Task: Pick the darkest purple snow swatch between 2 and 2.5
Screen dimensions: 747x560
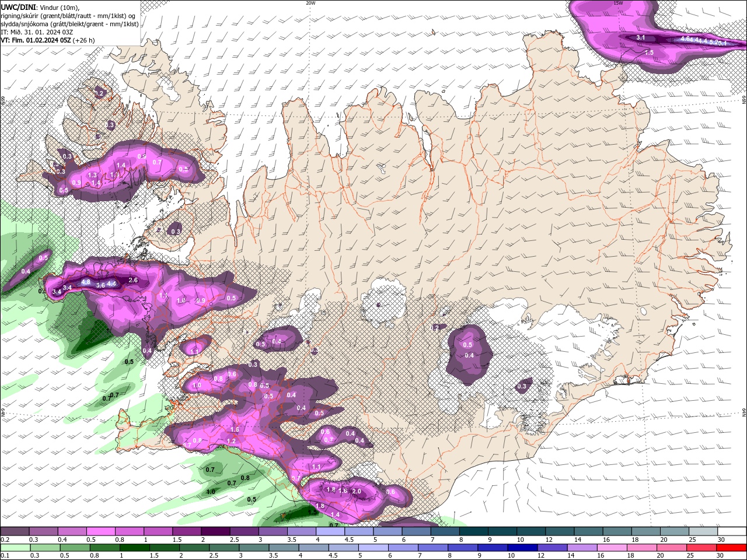Action: pyautogui.click(x=215, y=531)
